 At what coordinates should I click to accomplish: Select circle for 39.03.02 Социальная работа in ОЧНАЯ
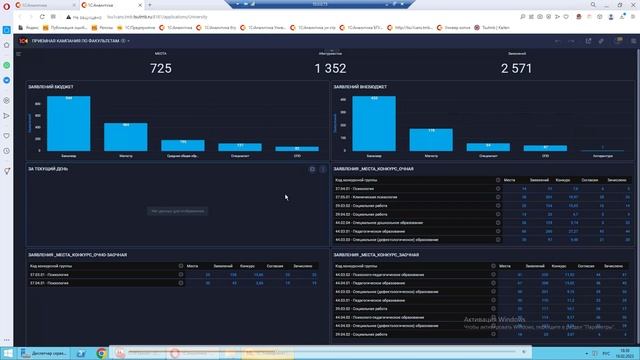pos(498,206)
